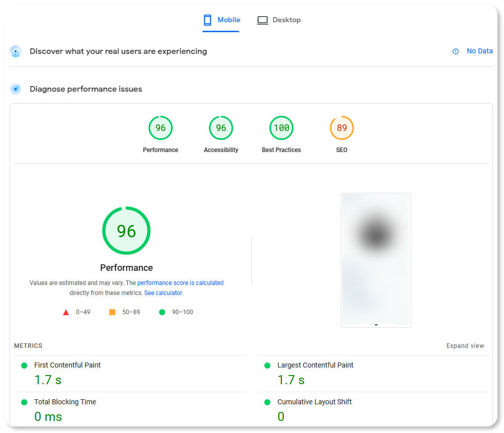The width and height of the screenshot is (504, 433).
Task: Click the Diagnose performance issues icon
Action: [16, 89]
